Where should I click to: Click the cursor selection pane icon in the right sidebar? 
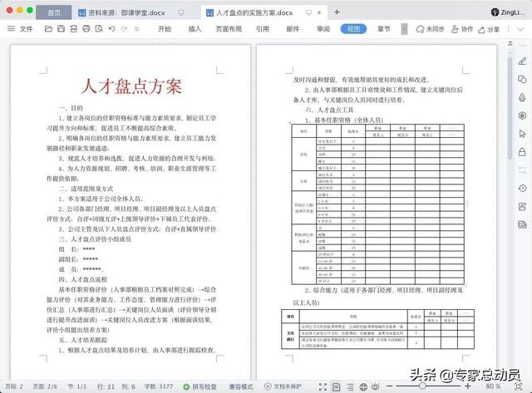click(x=522, y=134)
